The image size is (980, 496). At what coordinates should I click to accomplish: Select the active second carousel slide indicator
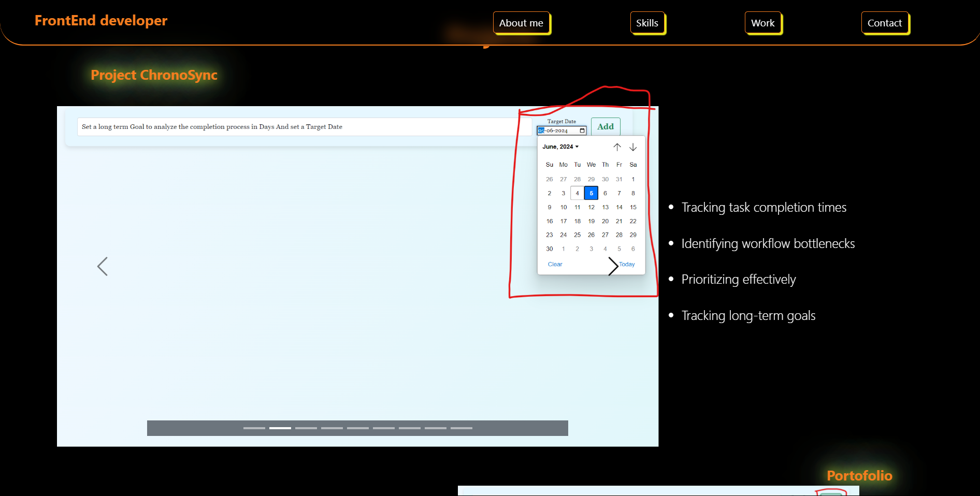coord(280,428)
